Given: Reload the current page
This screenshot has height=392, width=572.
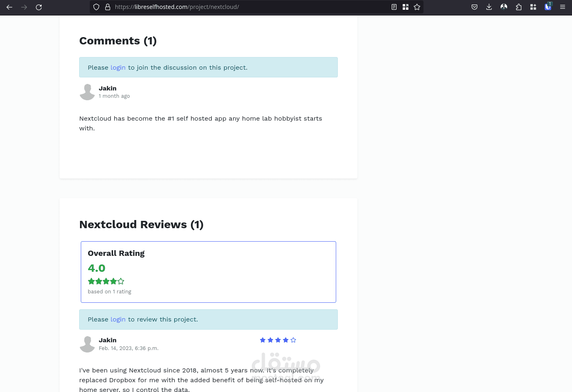Looking at the screenshot, I should 39,7.
